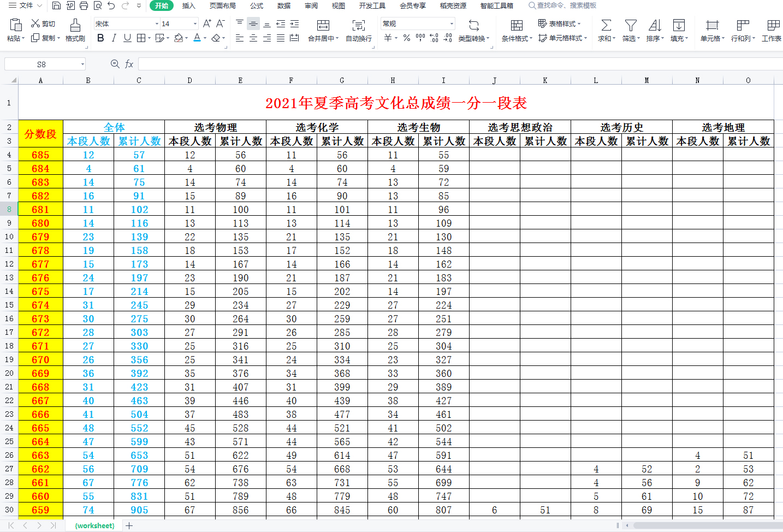Apply the percent style (%) icon
This screenshot has width=783, height=532.
[406, 37]
